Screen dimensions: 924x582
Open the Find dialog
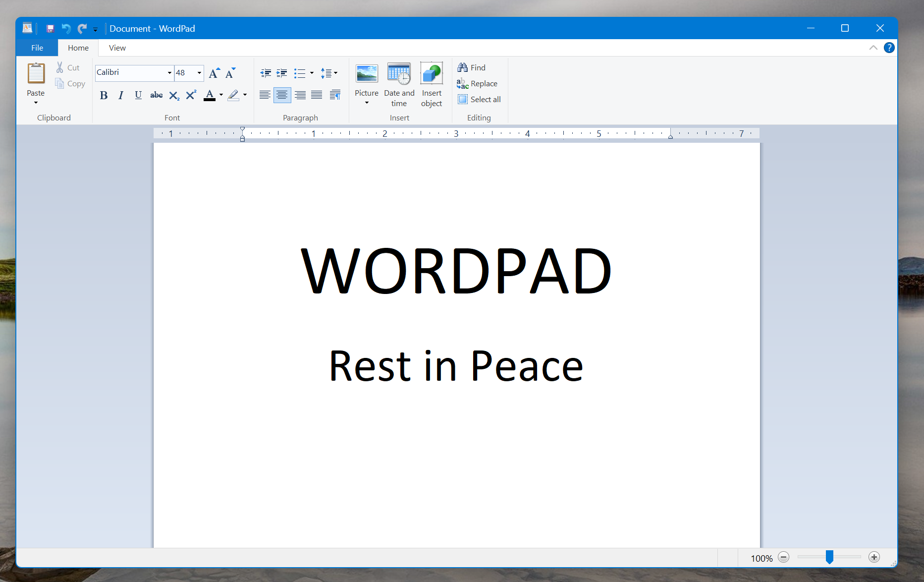pyautogui.click(x=472, y=67)
